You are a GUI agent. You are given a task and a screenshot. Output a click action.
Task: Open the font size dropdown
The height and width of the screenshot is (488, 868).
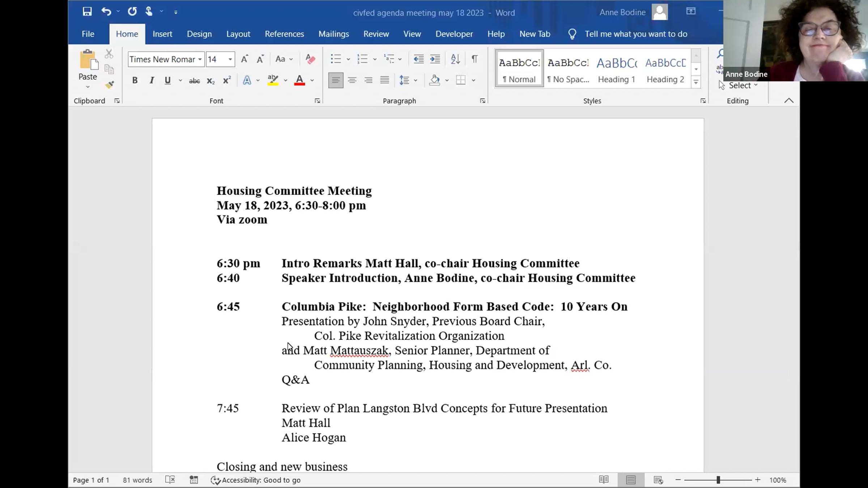click(230, 59)
